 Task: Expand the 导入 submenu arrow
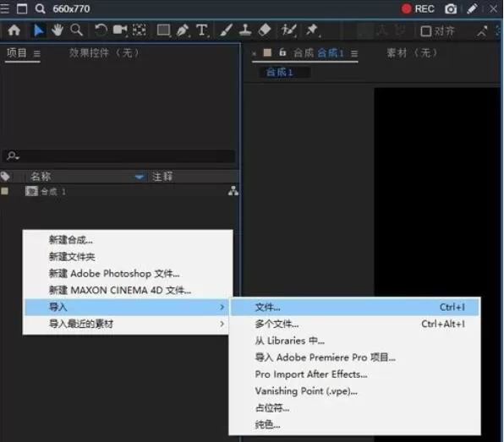(x=222, y=307)
